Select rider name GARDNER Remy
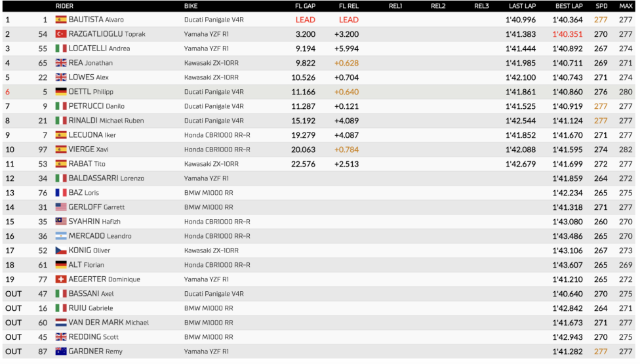The height and width of the screenshot is (364, 640). coord(96,351)
